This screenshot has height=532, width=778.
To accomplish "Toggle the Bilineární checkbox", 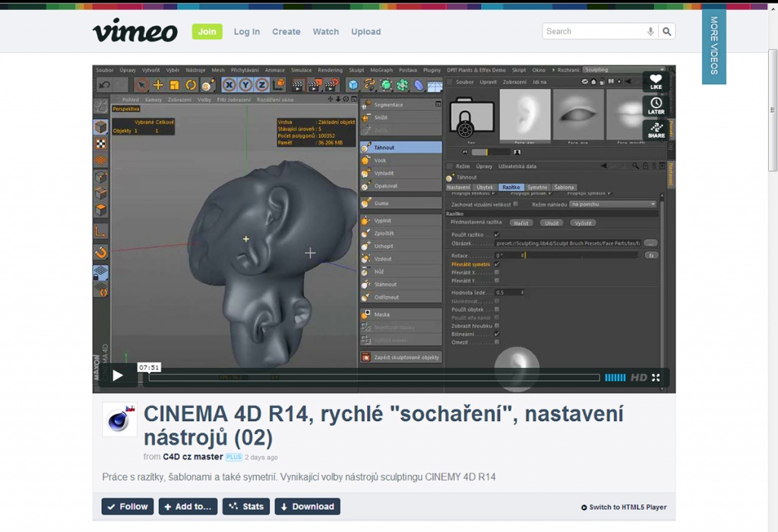I will point(497,334).
